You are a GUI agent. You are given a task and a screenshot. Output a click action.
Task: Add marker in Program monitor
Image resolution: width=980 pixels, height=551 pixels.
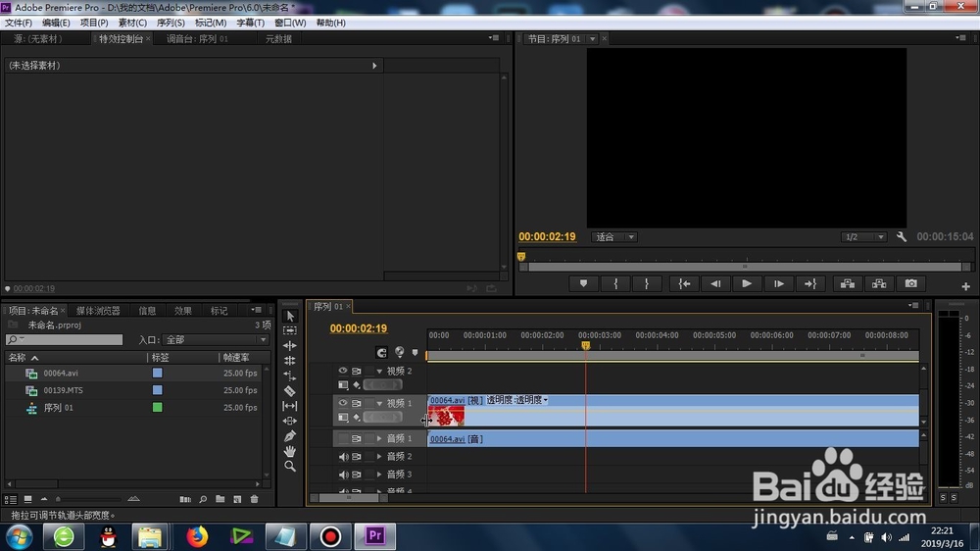[x=584, y=284]
